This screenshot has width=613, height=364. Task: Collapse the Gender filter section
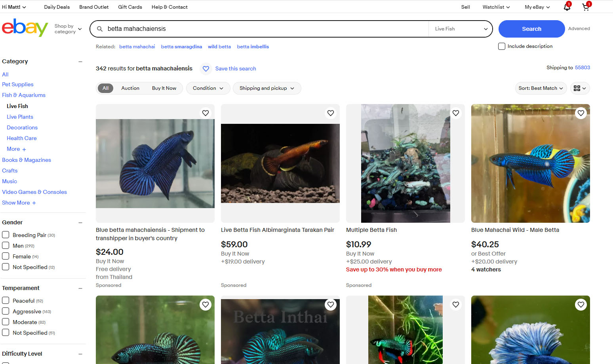point(80,223)
